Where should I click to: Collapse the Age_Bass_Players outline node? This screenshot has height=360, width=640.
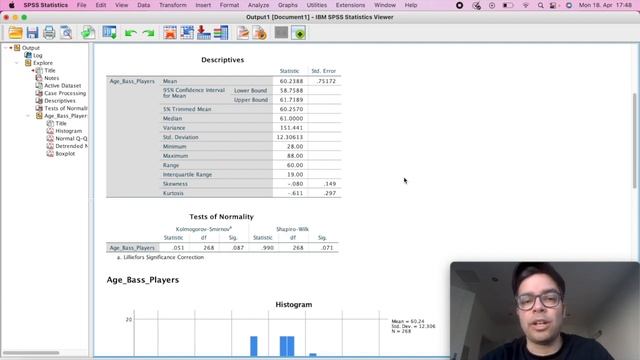pyautogui.click(x=28, y=116)
